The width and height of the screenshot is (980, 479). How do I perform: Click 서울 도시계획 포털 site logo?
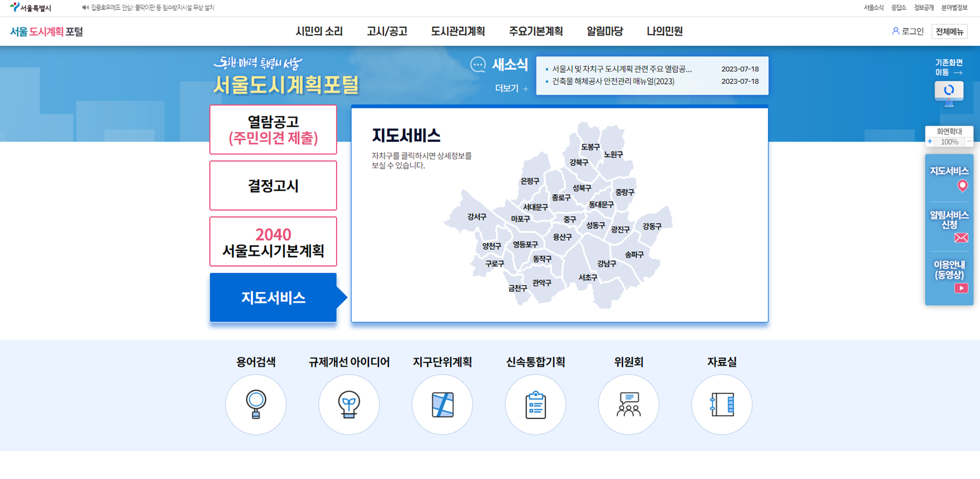pyautogui.click(x=47, y=31)
